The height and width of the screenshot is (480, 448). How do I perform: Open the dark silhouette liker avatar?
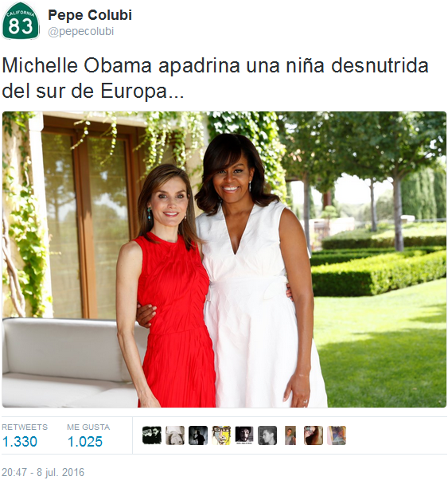coord(198,435)
